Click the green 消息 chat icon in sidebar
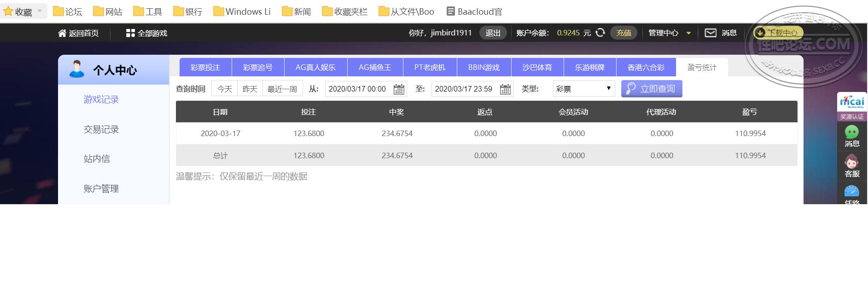 point(851,132)
